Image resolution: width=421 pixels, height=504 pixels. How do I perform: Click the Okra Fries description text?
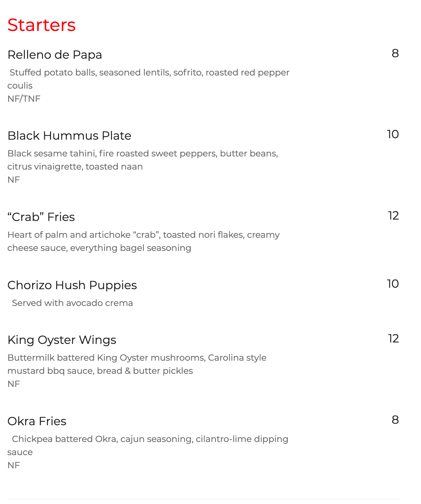[150, 439]
